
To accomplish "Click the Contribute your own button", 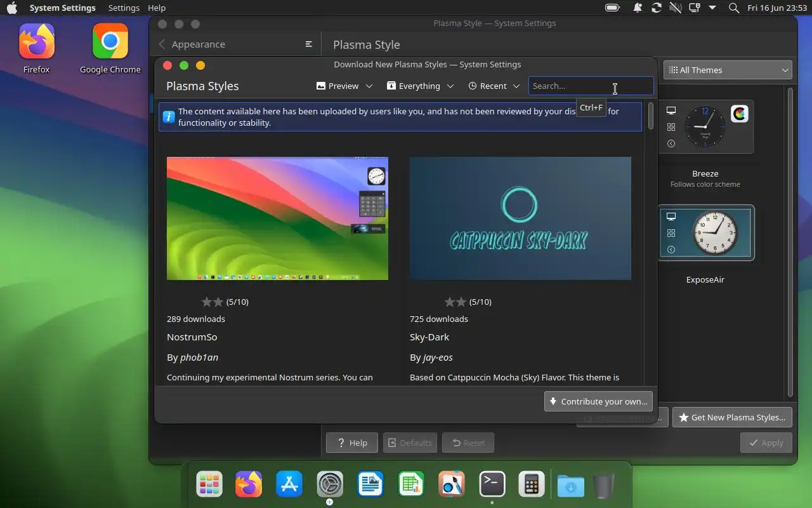I will [598, 401].
